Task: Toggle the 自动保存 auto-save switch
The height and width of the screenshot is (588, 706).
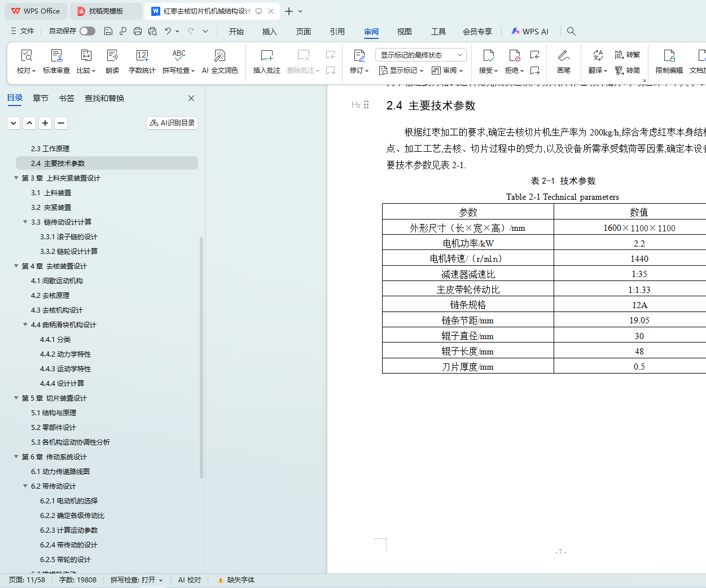Action: 87,31
